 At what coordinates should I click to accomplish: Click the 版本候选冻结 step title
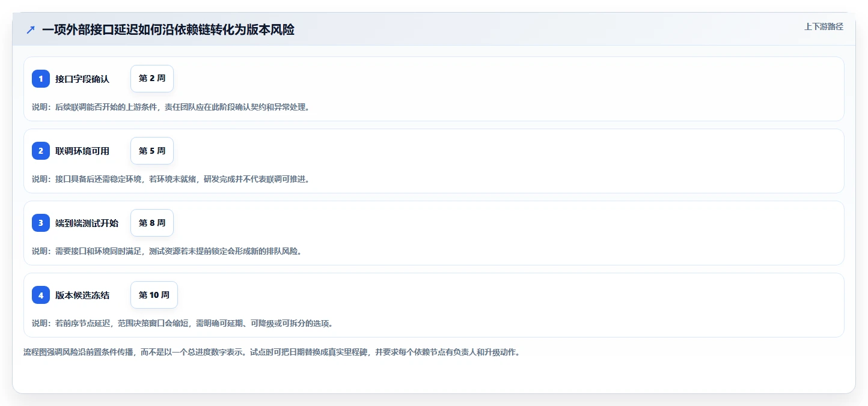click(82, 295)
